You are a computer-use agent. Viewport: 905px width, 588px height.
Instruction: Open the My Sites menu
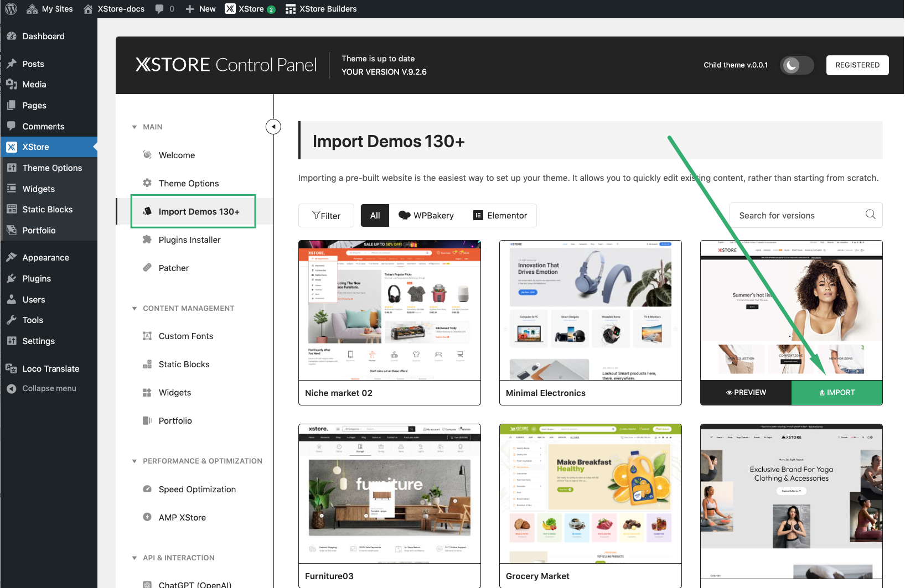tap(49, 9)
